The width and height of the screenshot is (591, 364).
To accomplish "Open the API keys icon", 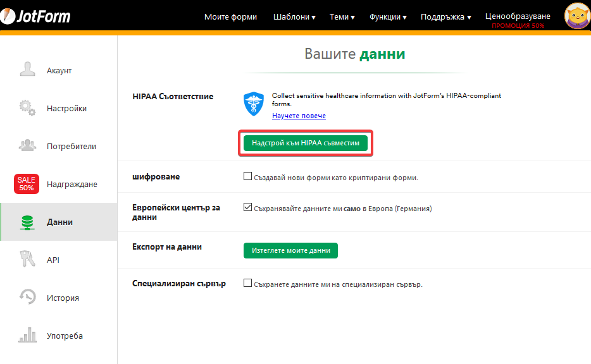I will tap(27, 259).
